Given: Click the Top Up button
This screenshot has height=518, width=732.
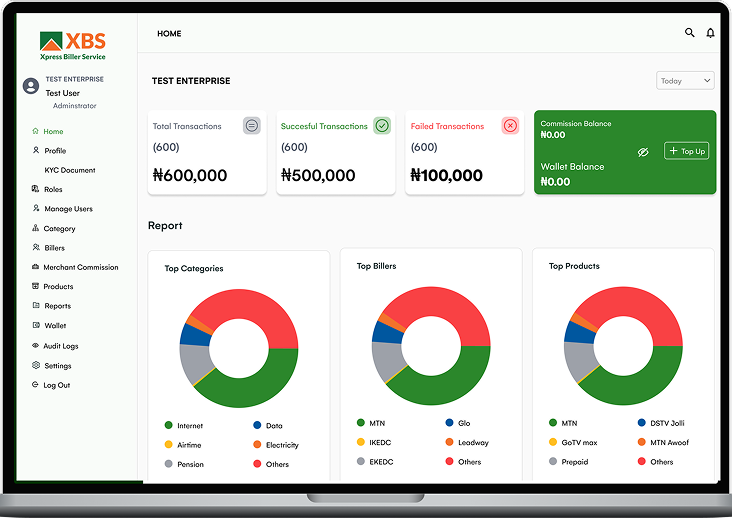Looking at the screenshot, I should coord(687,151).
